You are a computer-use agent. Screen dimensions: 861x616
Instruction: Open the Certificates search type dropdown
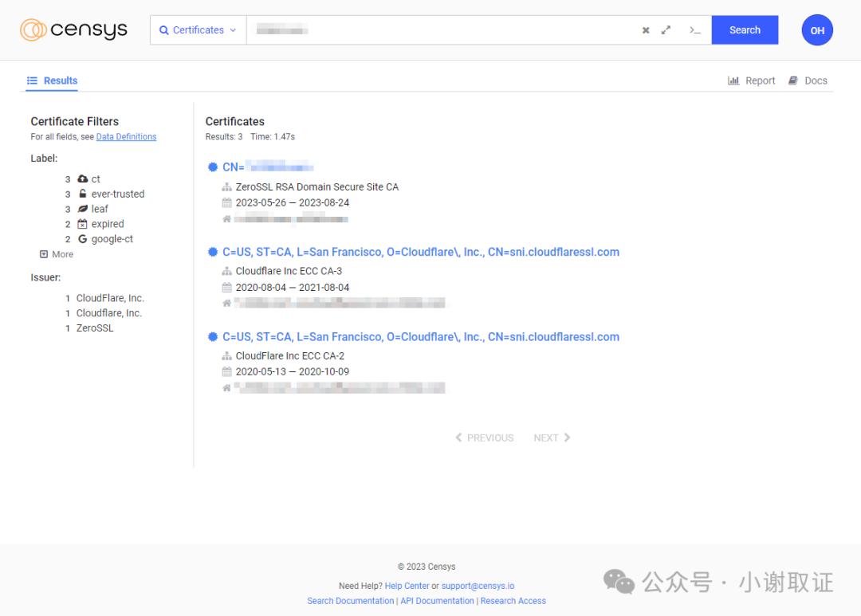point(199,30)
